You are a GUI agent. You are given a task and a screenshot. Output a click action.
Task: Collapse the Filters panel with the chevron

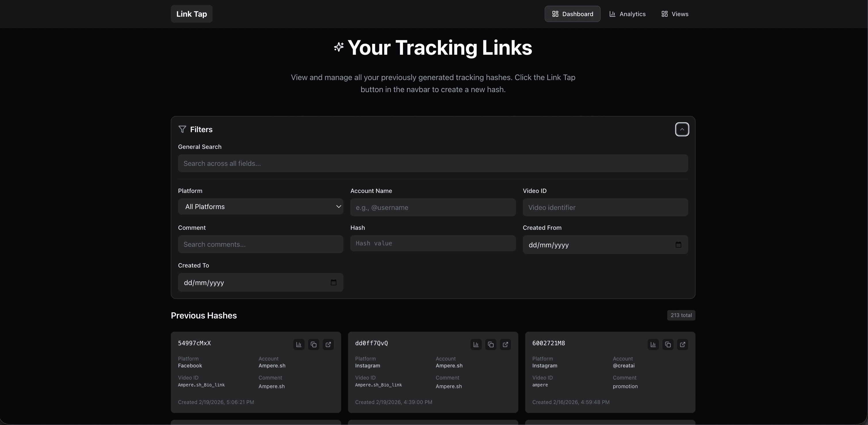coord(682,129)
